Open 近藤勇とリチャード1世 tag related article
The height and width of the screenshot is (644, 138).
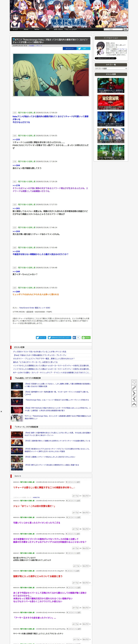tap(50, 457)
